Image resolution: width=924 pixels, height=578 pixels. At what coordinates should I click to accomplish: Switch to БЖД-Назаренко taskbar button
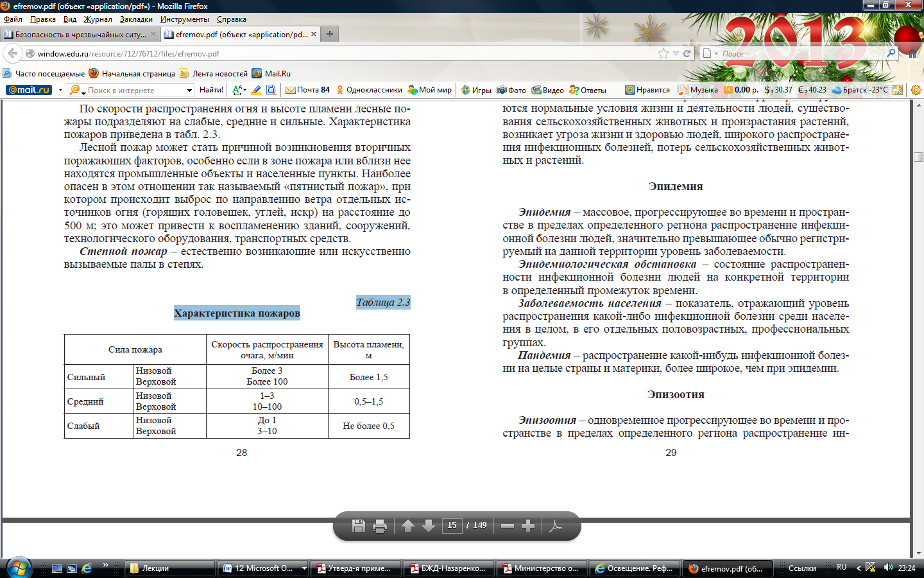(x=449, y=568)
